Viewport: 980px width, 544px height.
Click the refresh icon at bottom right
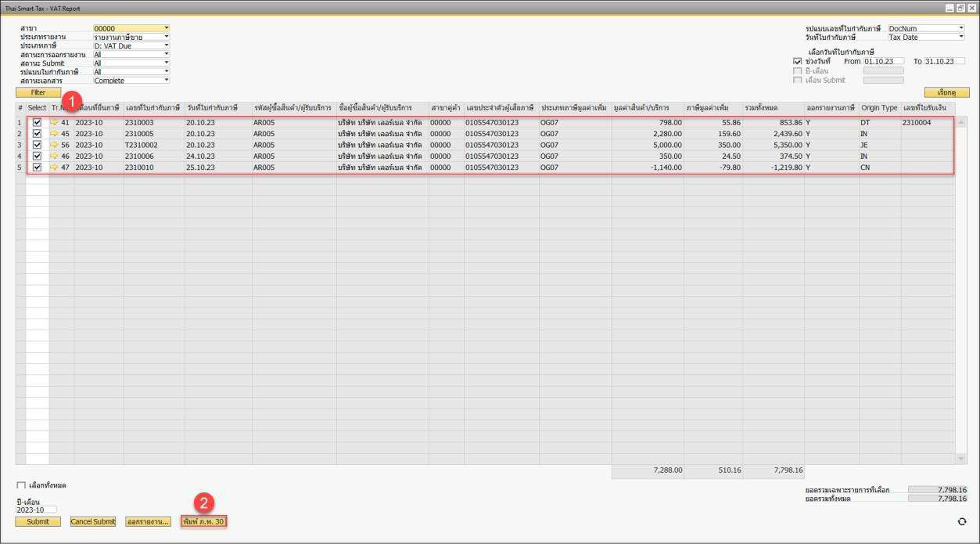coord(962,521)
